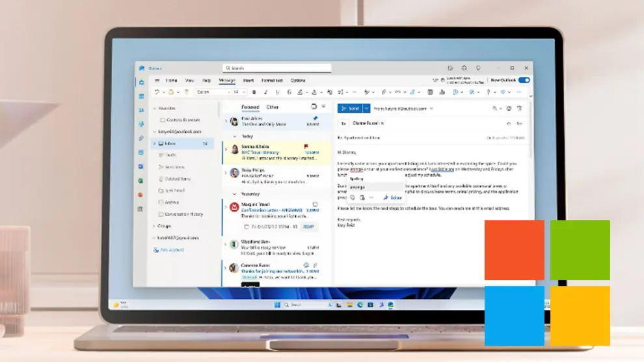This screenshot has height=362, width=644.
Task: Click the blue Send button
Action: point(349,109)
